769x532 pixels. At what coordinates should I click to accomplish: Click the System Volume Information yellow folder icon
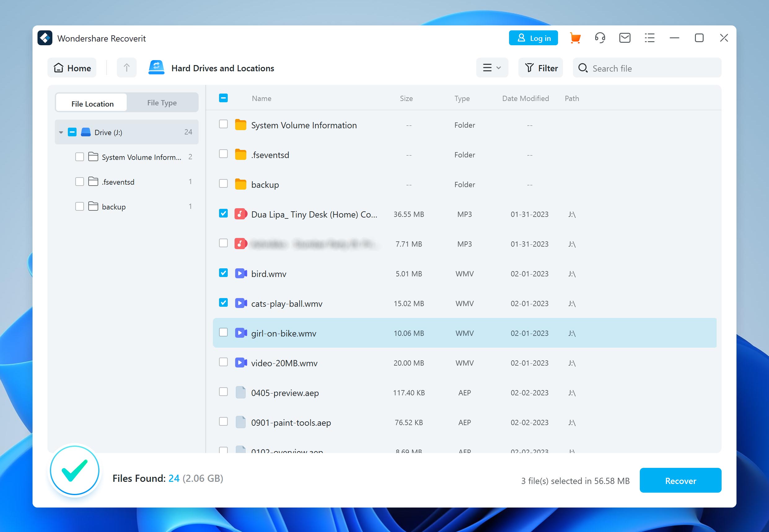click(x=240, y=125)
